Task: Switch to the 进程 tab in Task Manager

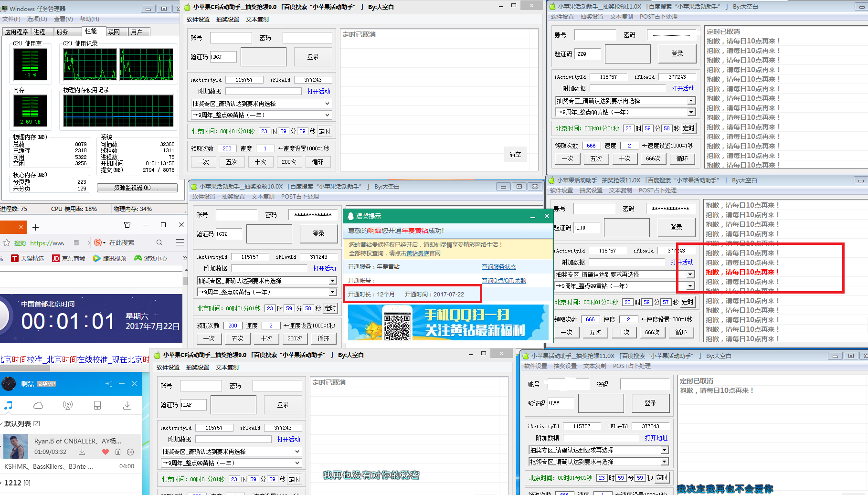Action: (39, 32)
